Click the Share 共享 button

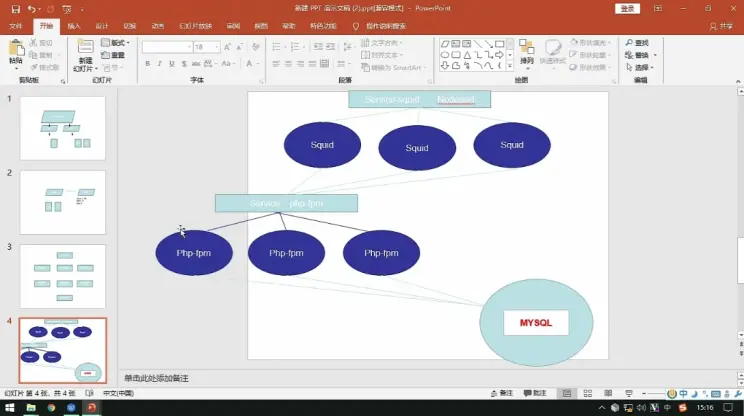click(x=721, y=26)
